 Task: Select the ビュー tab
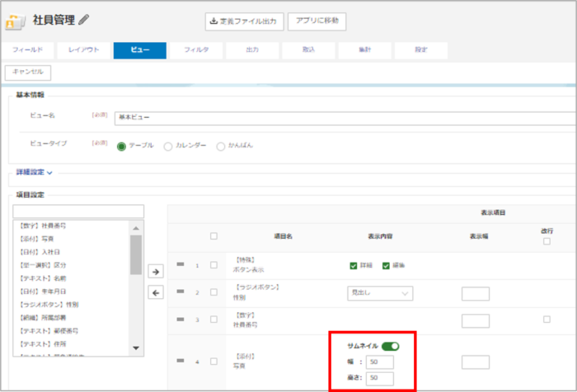point(140,50)
